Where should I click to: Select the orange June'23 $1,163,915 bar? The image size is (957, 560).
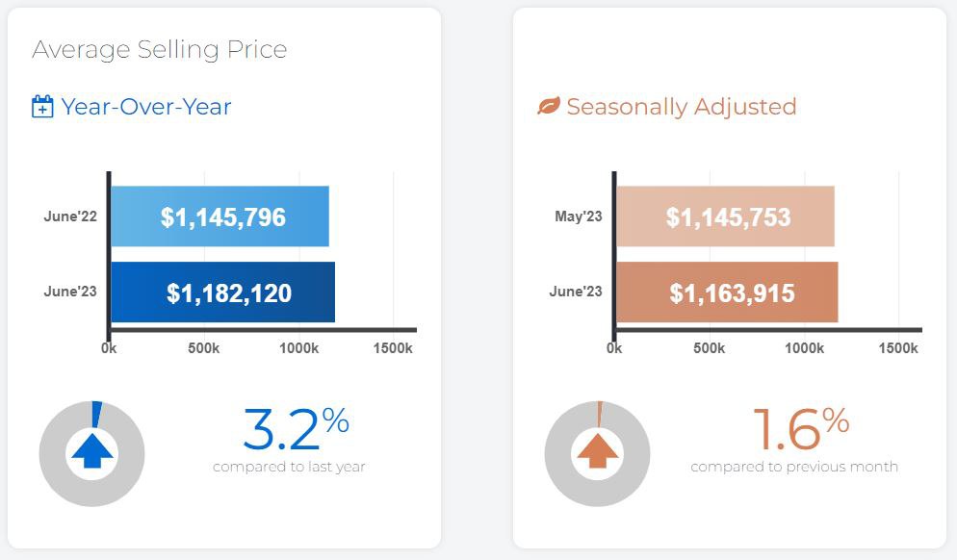[x=728, y=293]
